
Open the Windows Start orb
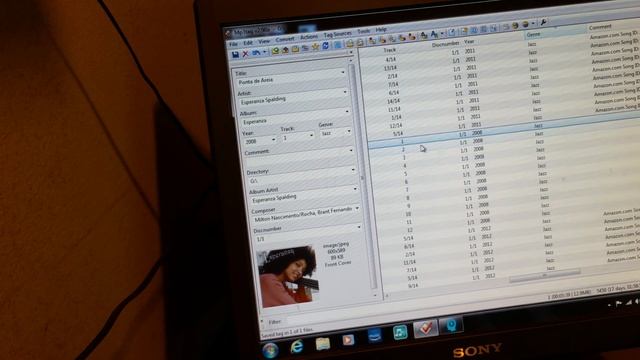tap(270, 350)
